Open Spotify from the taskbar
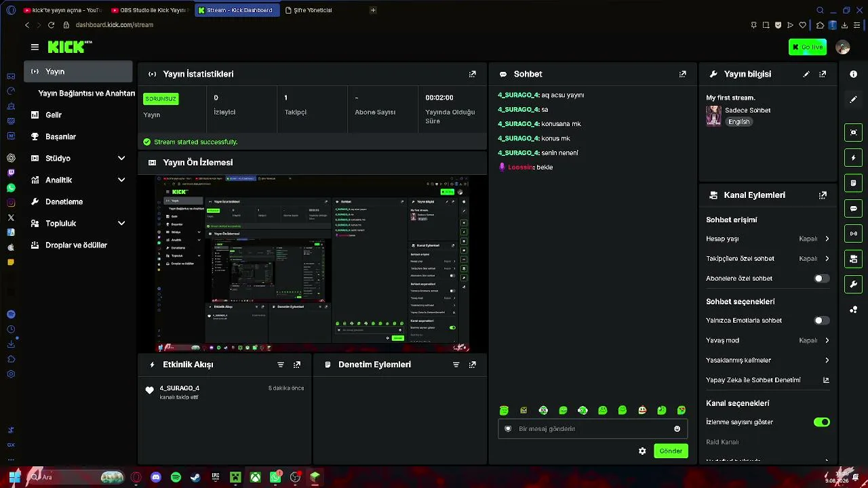 click(176, 477)
